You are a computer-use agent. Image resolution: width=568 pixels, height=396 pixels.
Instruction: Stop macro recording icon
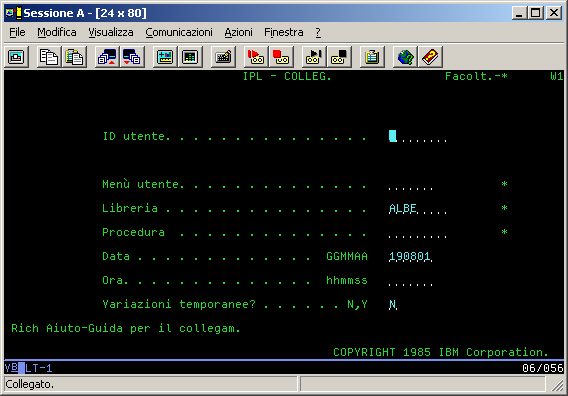tap(281, 57)
